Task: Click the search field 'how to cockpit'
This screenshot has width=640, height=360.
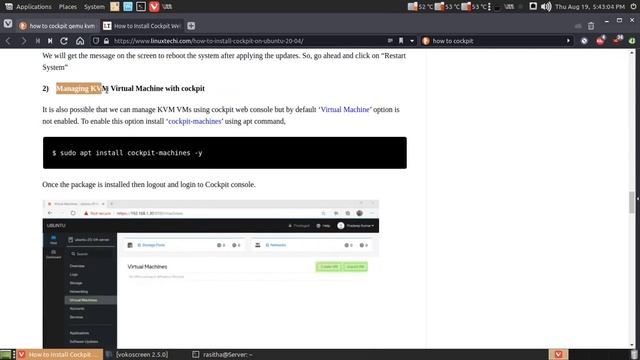Action: tap(497, 41)
